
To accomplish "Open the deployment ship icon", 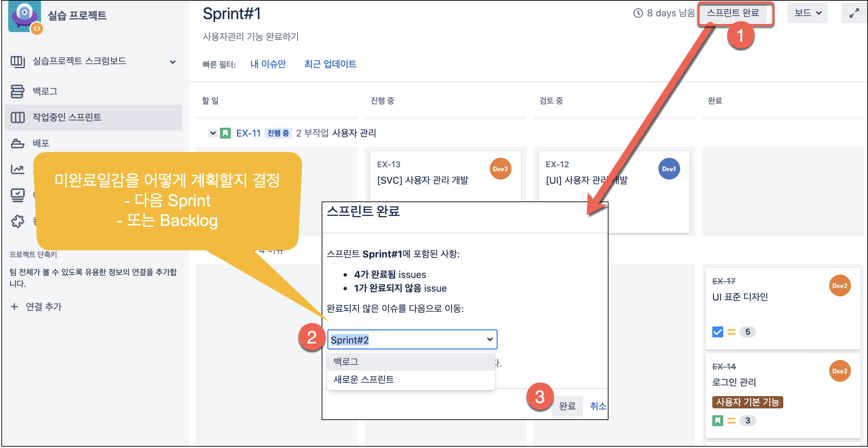I will (x=17, y=143).
